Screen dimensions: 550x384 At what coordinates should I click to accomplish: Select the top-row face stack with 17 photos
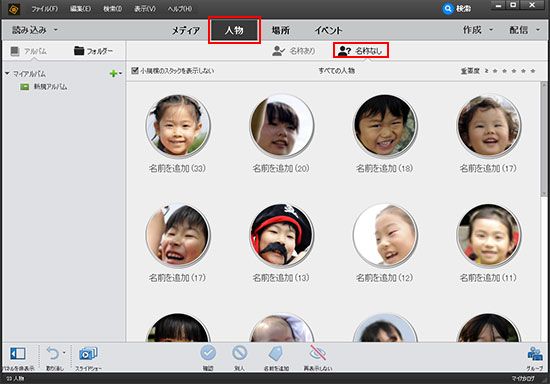(x=489, y=125)
